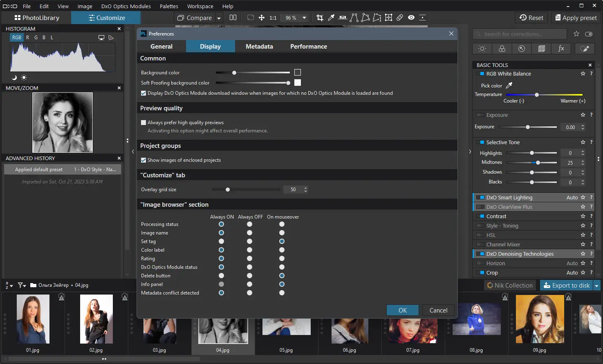Uncheck Show images of enclosed projects
The height and width of the screenshot is (364, 603).
coord(143,160)
